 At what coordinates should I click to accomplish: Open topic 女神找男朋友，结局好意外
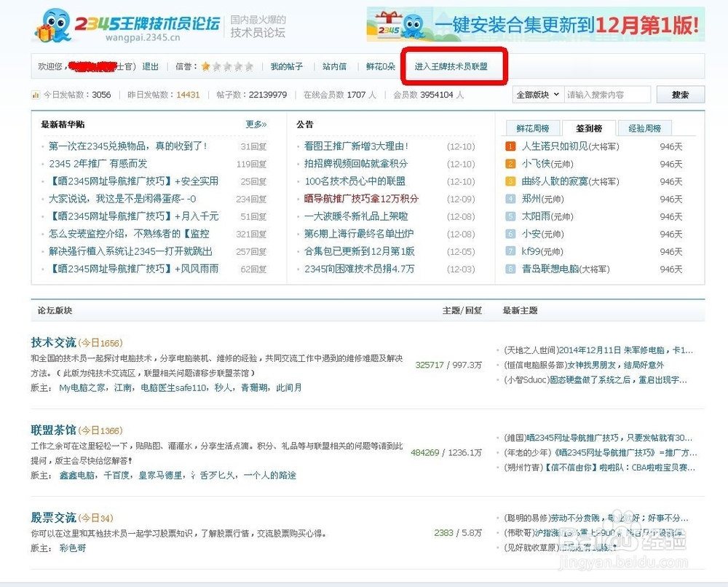[x=615, y=365]
